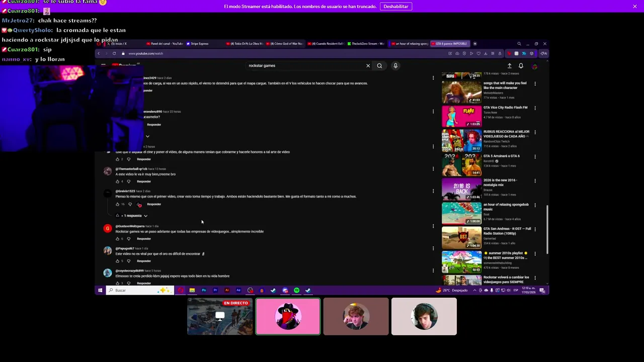Open the Windows Start menu
This screenshot has width=644, height=362.
point(100,290)
